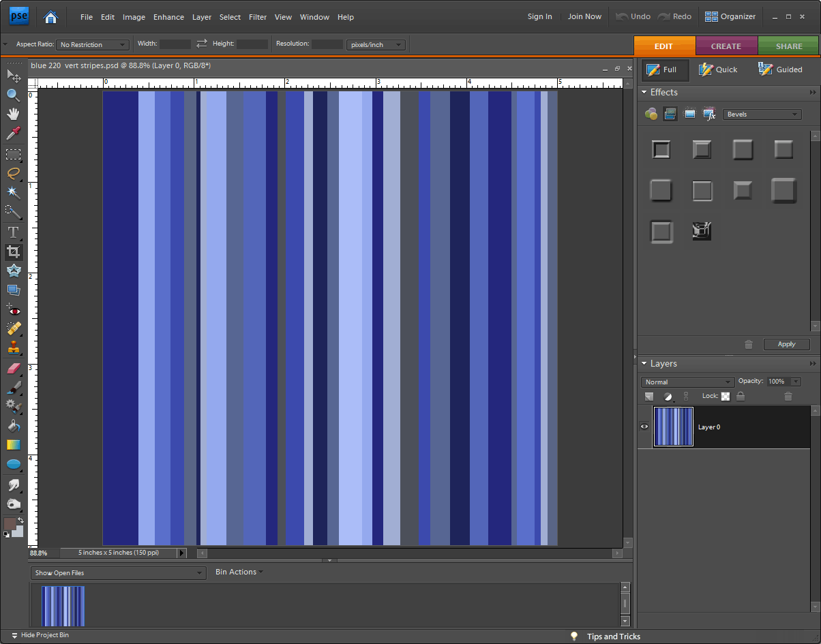
Task: Select the Zoom magnifier tool
Action: [13, 95]
